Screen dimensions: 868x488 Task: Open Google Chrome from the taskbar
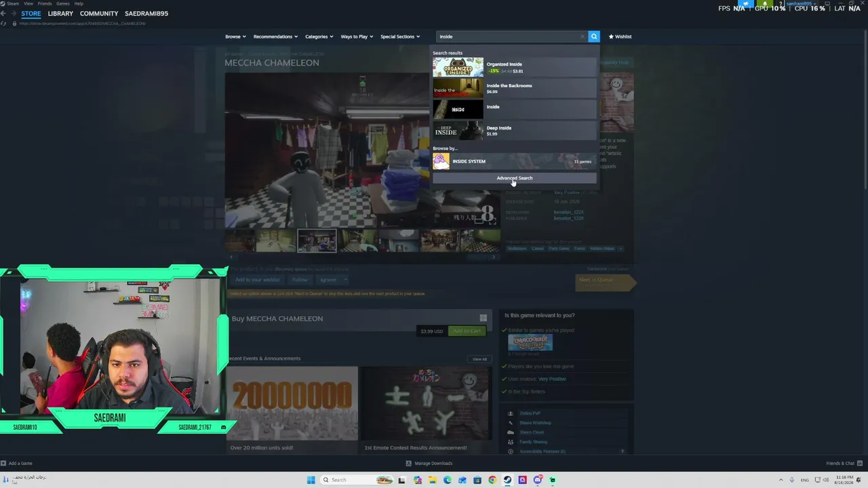point(492,480)
